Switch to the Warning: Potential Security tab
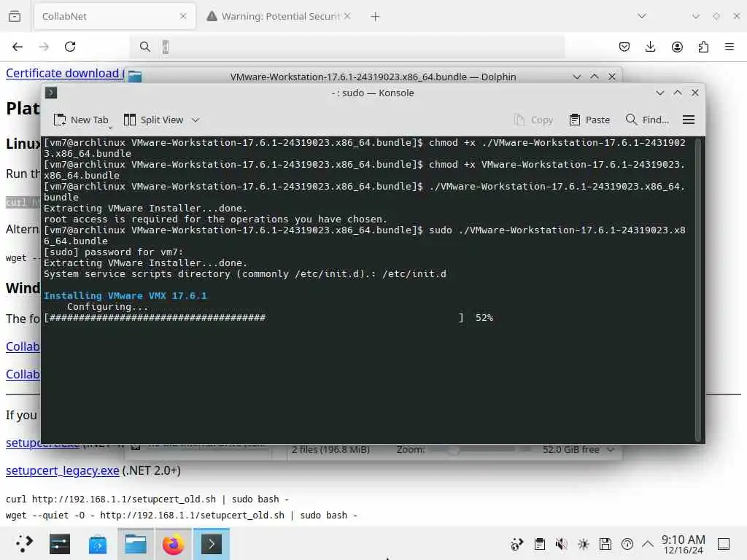 pos(279,16)
